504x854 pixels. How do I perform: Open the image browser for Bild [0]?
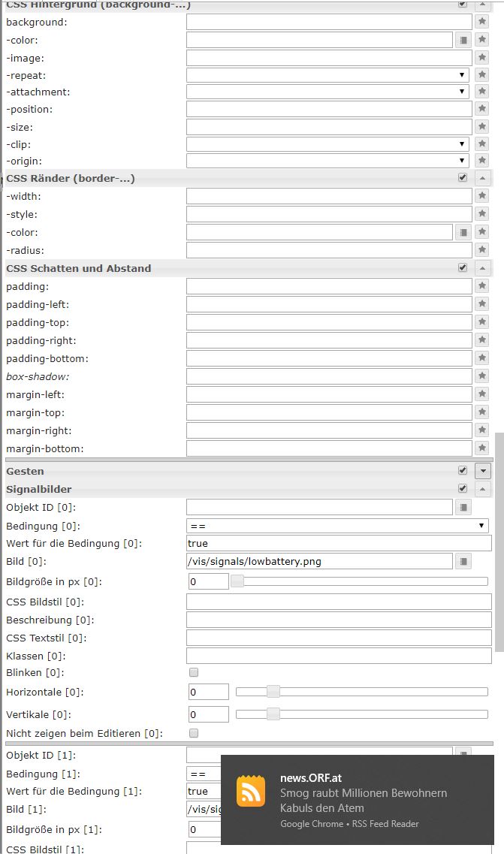click(x=463, y=561)
